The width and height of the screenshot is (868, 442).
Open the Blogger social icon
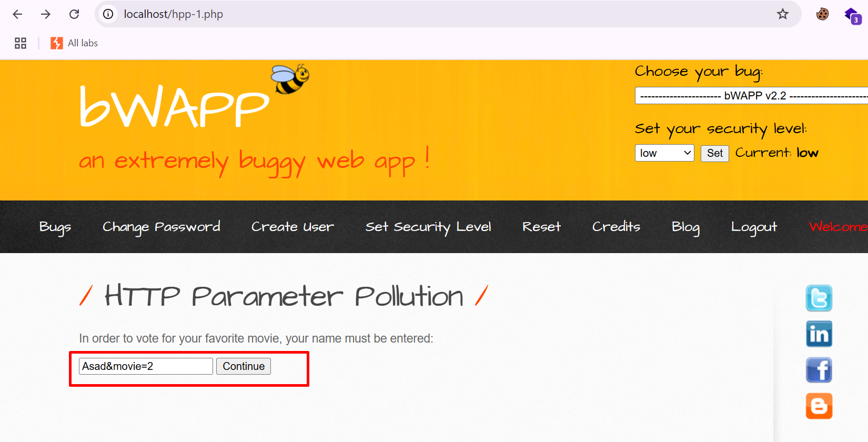[819, 406]
